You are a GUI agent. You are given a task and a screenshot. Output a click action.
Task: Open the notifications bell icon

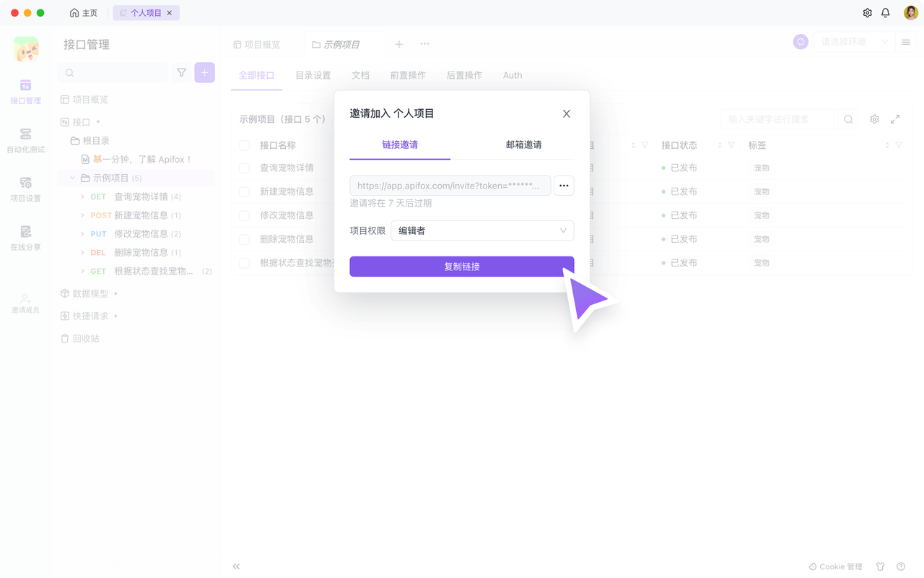click(886, 13)
